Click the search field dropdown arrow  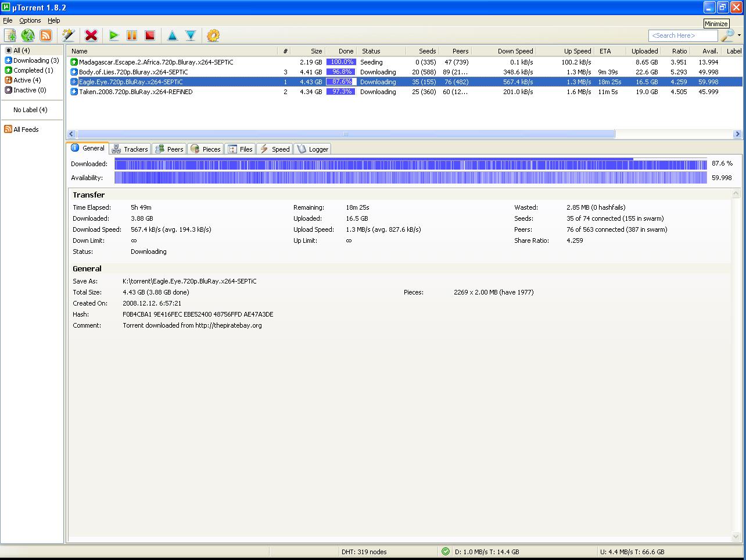(739, 35)
